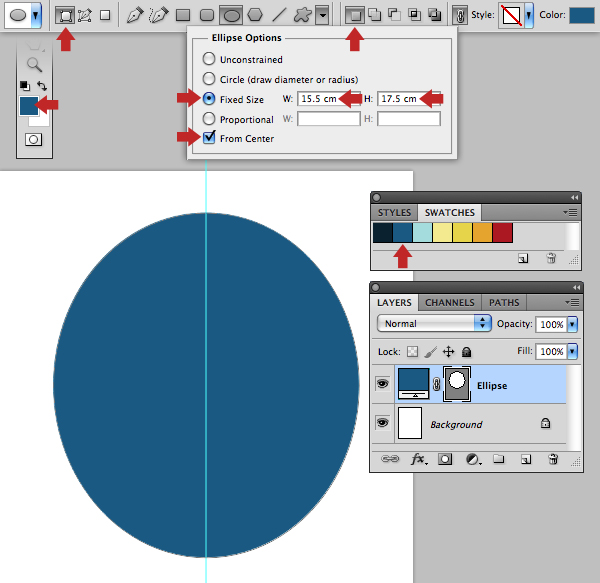The image size is (600, 583).
Task: Select the Freeform Pen tool
Action: (x=159, y=15)
